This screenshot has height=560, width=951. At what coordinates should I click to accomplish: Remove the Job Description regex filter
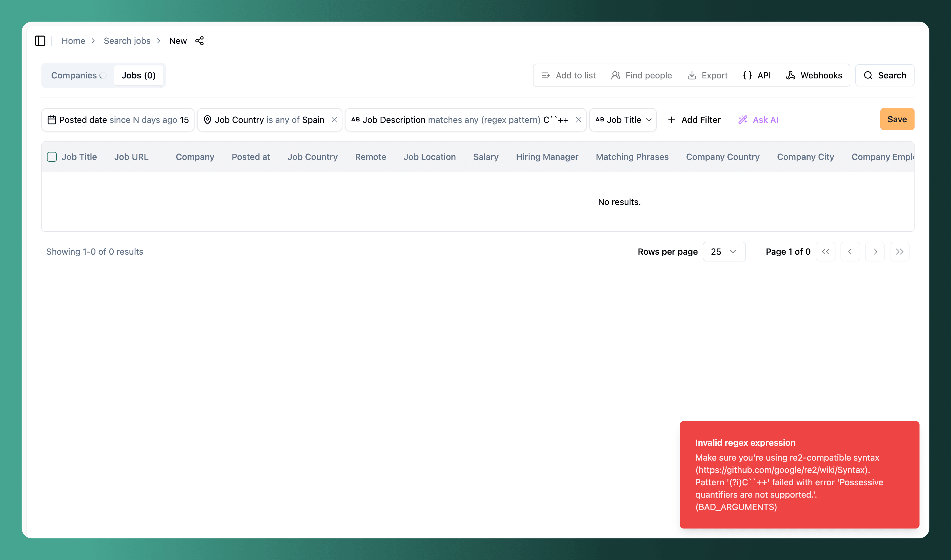coord(578,119)
